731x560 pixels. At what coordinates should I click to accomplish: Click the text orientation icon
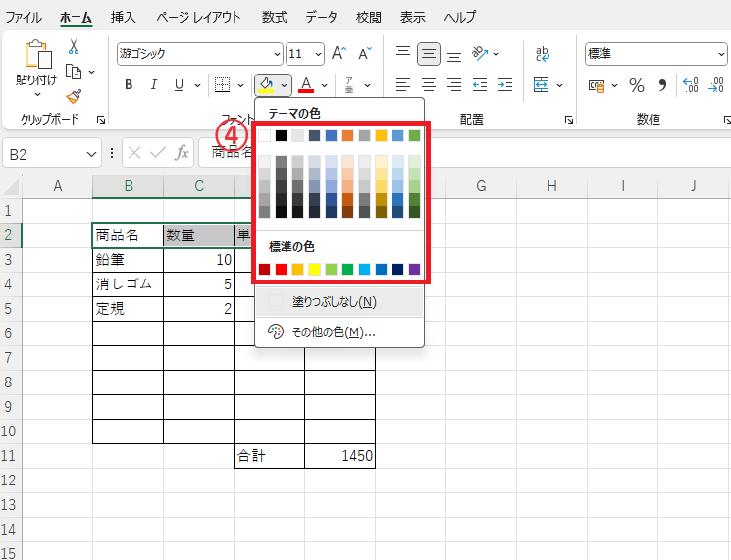click(x=480, y=54)
